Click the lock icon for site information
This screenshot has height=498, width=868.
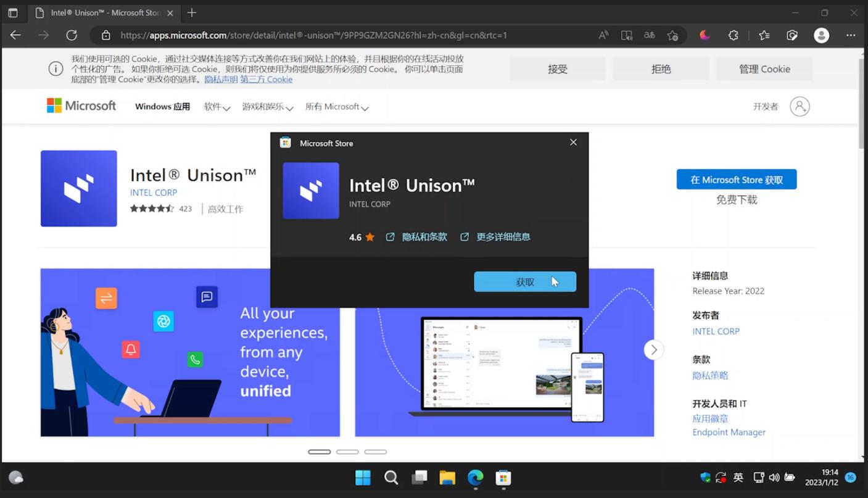click(106, 35)
